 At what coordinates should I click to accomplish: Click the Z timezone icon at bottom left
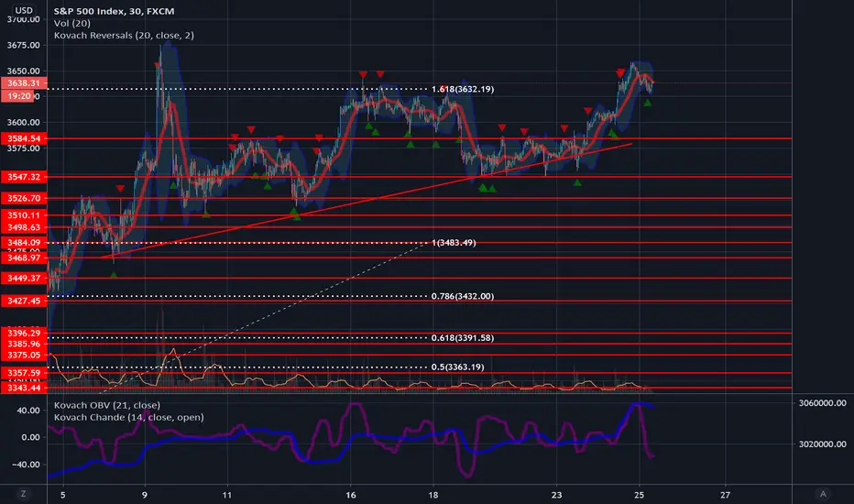point(23,494)
